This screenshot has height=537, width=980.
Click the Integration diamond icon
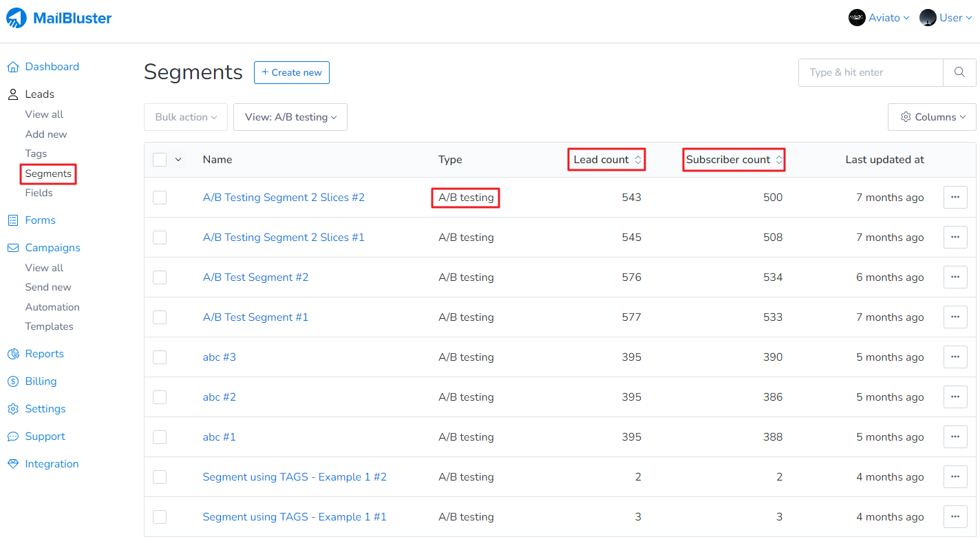click(x=12, y=464)
